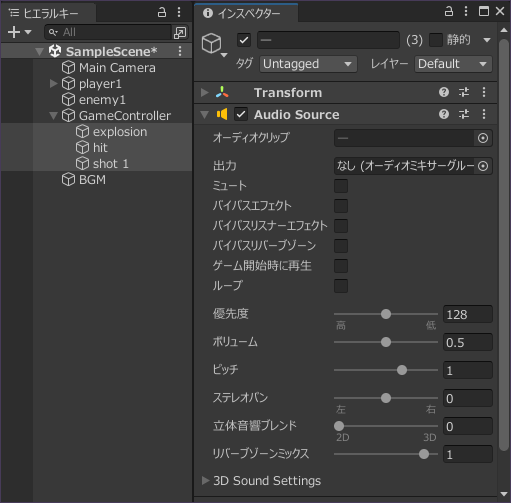511x503 pixels.
Task: Open the audio clip object picker circle
Action: 483,138
